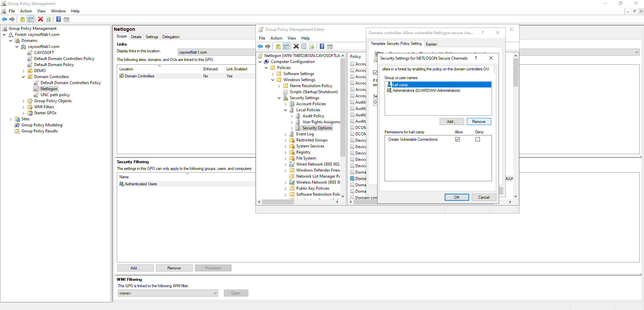The height and width of the screenshot is (310, 644).
Task: Click Remove under Group or user names
Action: point(479,122)
